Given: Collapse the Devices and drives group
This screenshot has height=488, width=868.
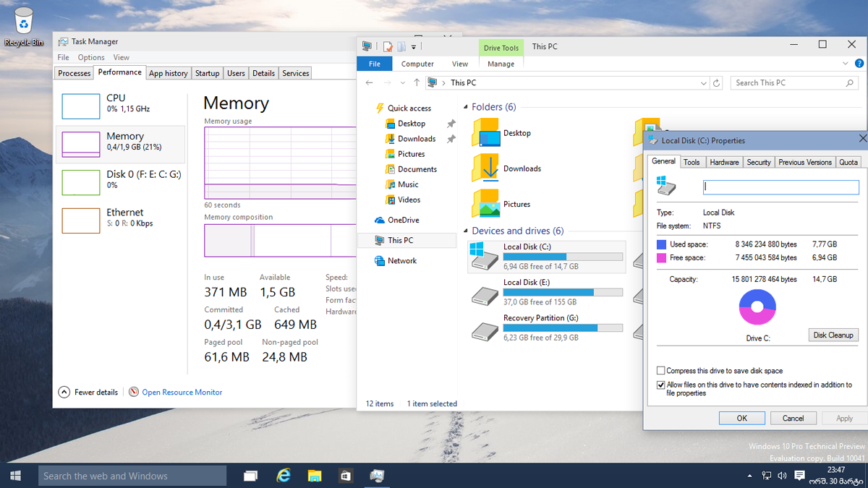Looking at the screenshot, I should click(465, 231).
